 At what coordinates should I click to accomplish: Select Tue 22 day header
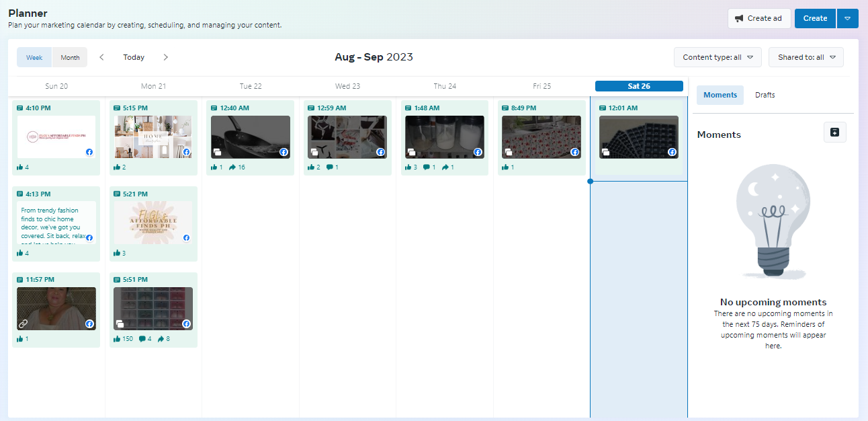[x=251, y=86]
